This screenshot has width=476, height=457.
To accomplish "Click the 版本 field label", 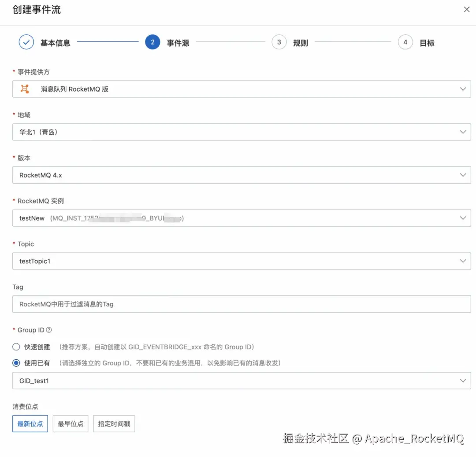I will click(24, 158).
